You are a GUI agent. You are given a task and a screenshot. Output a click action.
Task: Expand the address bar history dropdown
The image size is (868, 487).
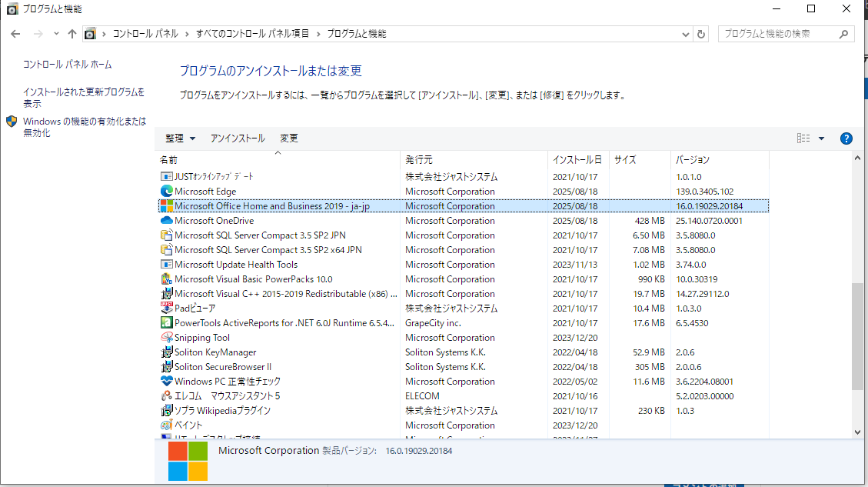pyautogui.click(x=685, y=34)
